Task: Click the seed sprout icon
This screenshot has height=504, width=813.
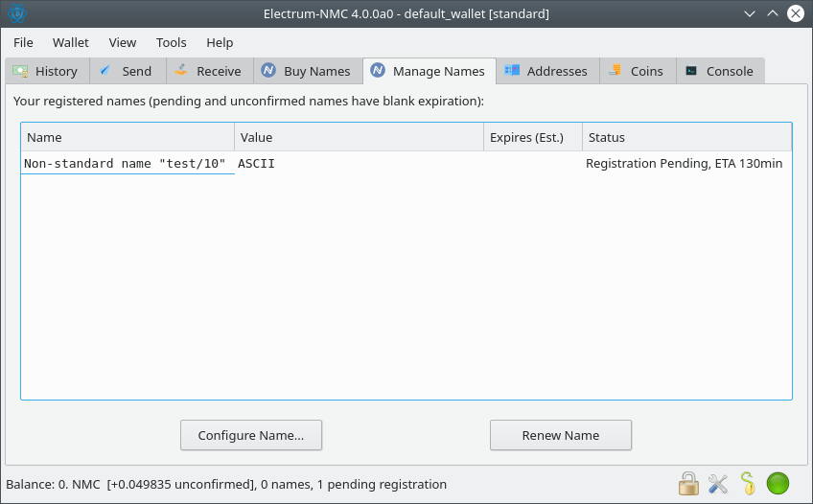Action: click(x=748, y=484)
